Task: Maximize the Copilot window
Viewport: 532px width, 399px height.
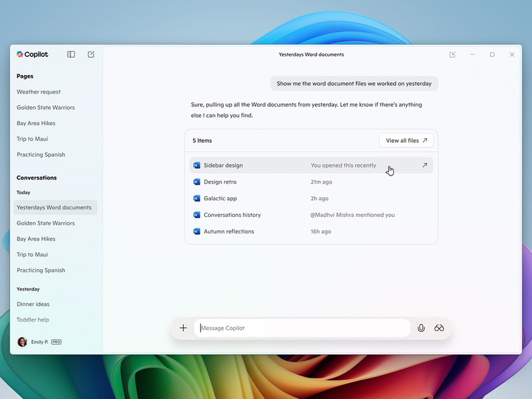Action: click(492, 55)
